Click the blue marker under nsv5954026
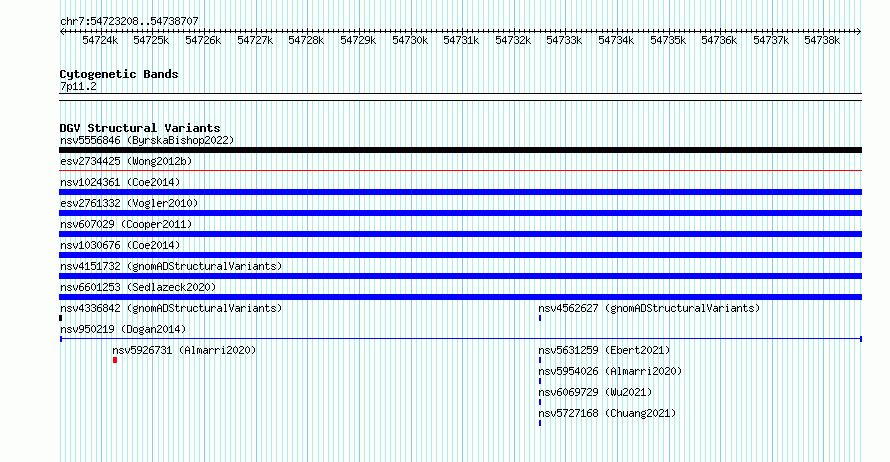 (540, 381)
